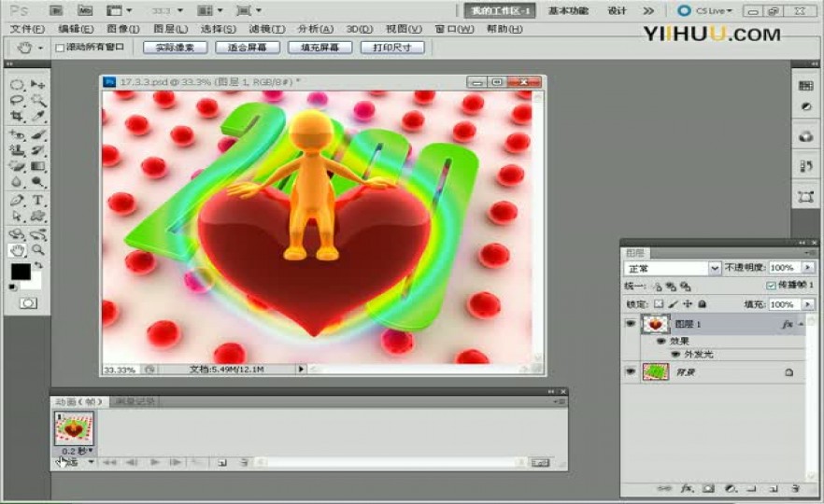Open the 窗口(W) menu
The width and height of the screenshot is (824, 504).
(x=454, y=29)
